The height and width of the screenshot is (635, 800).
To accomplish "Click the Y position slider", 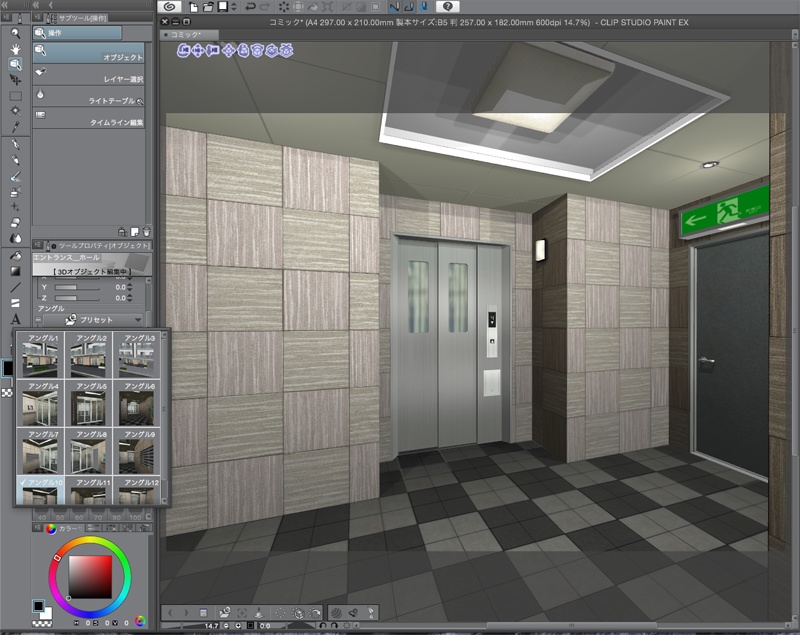I will tap(77, 288).
